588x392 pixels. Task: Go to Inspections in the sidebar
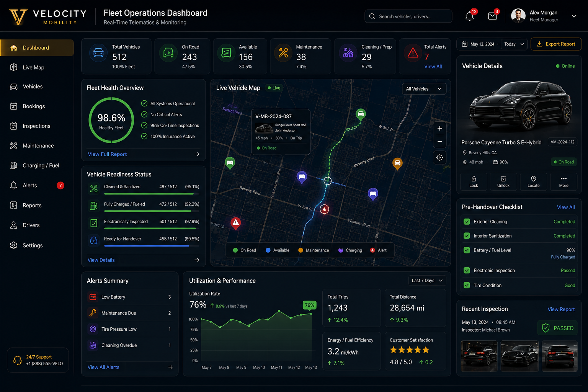tap(37, 126)
